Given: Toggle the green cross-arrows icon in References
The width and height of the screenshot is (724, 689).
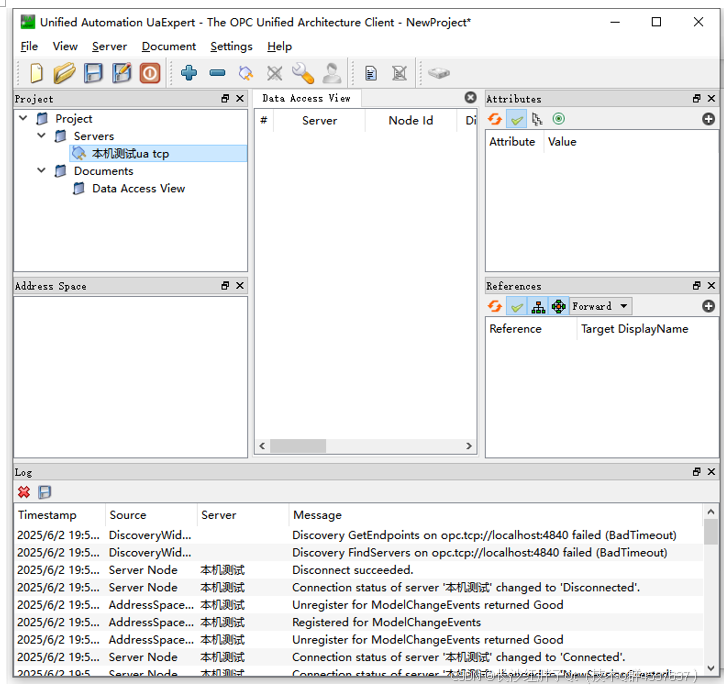Looking at the screenshot, I should coord(559,307).
